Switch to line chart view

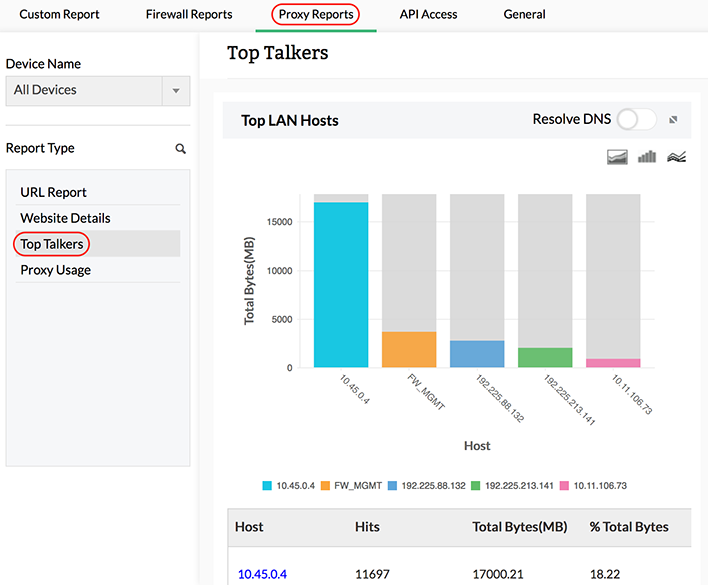(676, 157)
